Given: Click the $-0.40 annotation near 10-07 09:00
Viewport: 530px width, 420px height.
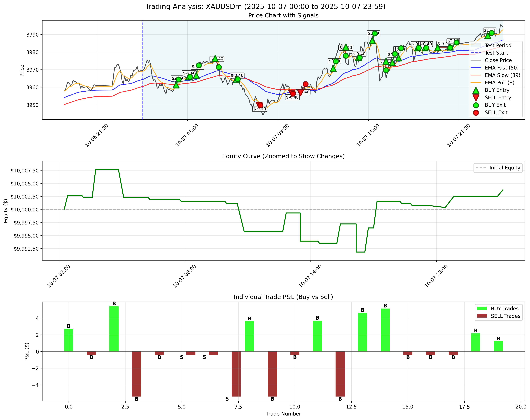Looking at the screenshot, I should pos(292,97).
